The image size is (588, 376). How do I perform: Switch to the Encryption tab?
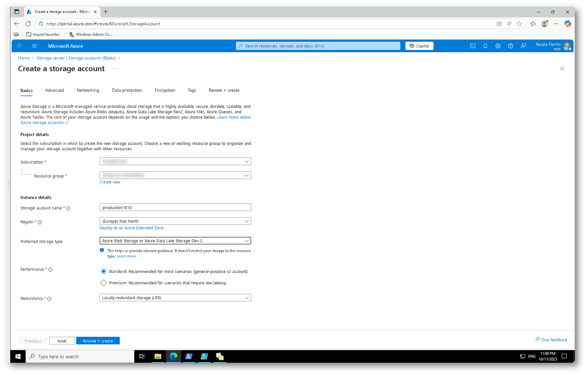point(165,90)
